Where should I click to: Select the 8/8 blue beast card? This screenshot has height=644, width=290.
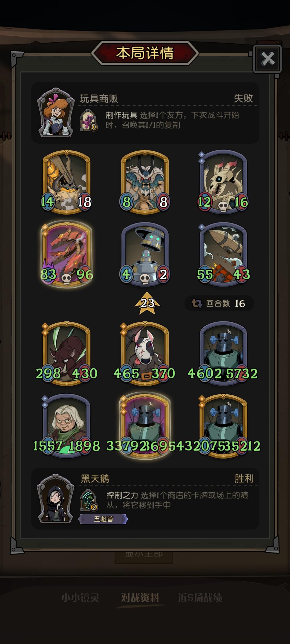[145, 182]
